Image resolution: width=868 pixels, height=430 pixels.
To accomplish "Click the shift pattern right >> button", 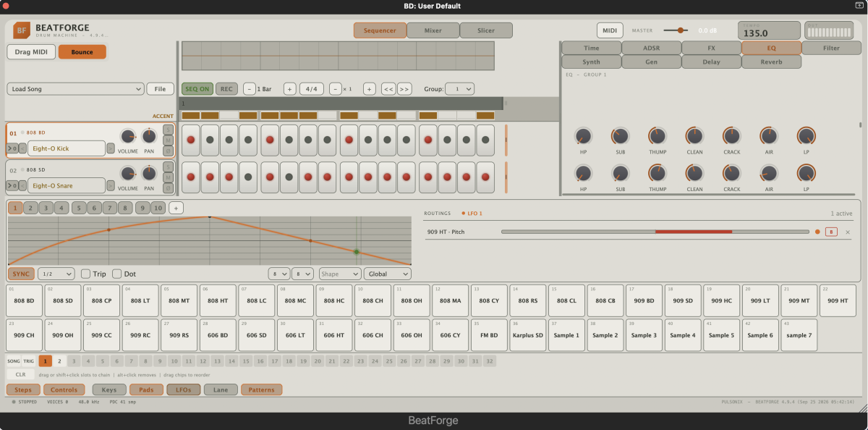I will coord(404,89).
